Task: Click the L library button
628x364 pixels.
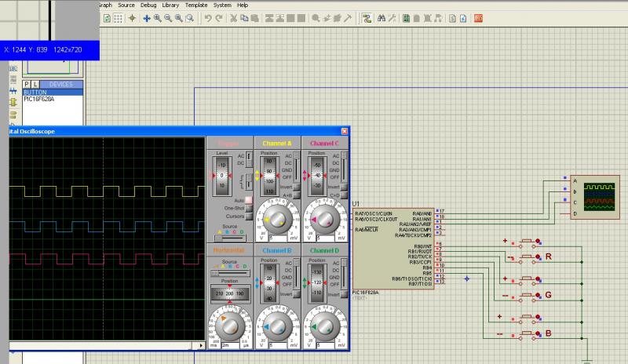Action: (x=36, y=84)
